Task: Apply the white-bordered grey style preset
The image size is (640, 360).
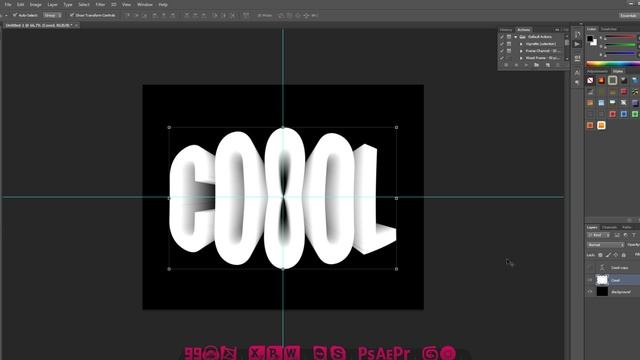Action: point(612,80)
